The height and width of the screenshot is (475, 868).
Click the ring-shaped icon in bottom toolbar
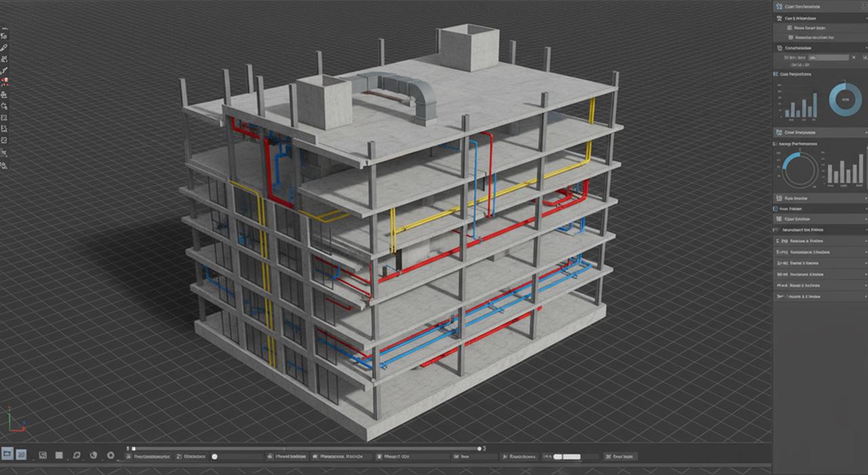[x=111, y=455]
